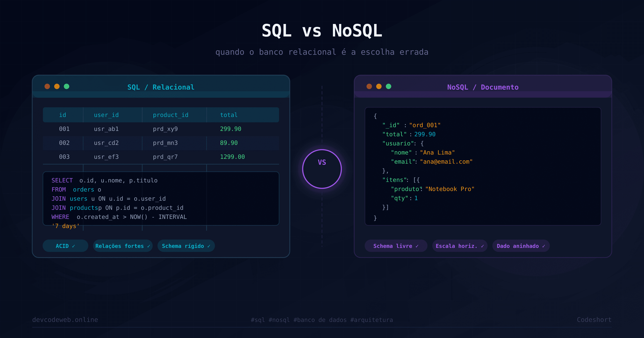Click the NoSQL / Documento window title
The width and height of the screenshot is (644, 338).
point(483,87)
